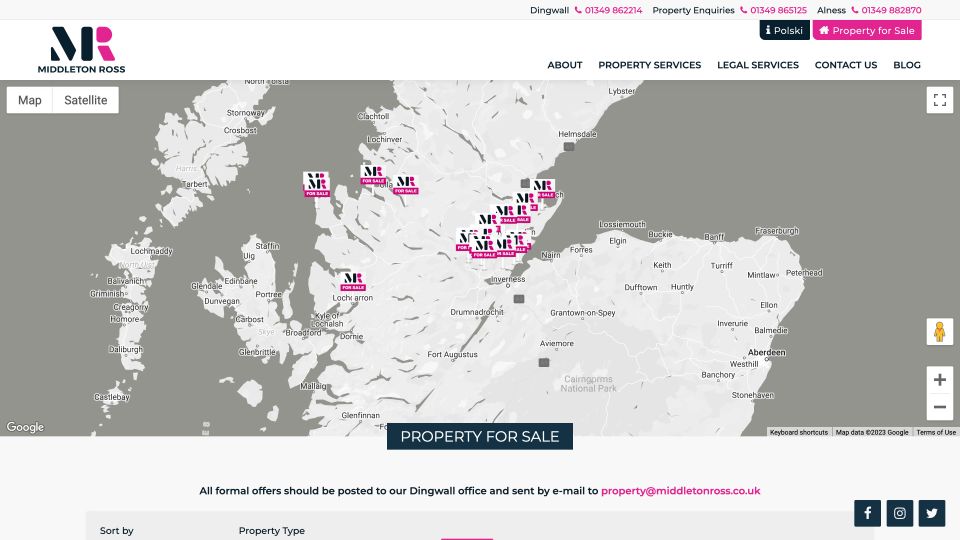Viewport: 960px width, 540px height.
Task: Open the Legal Services menu
Action: pyautogui.click(x=757, y=65)
